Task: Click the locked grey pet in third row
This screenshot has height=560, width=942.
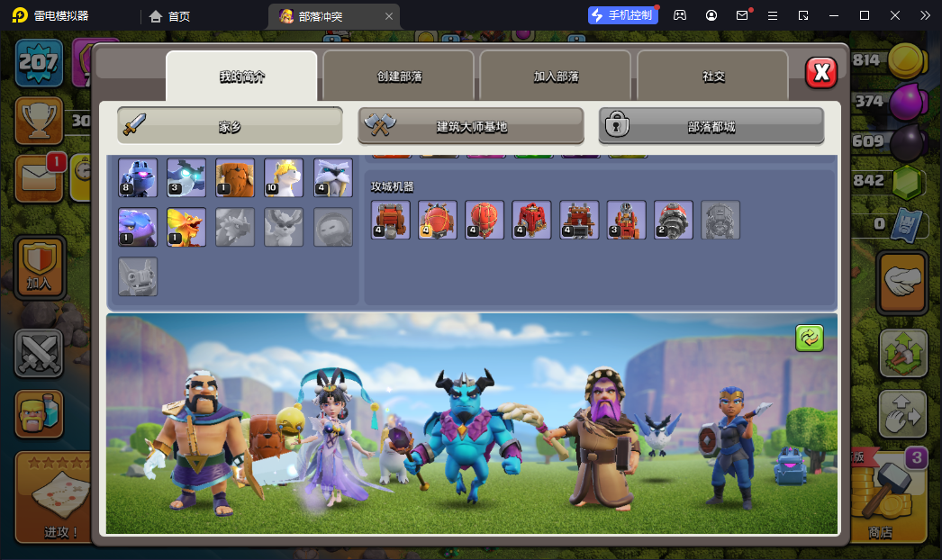Action: click(x=138, y=276)
